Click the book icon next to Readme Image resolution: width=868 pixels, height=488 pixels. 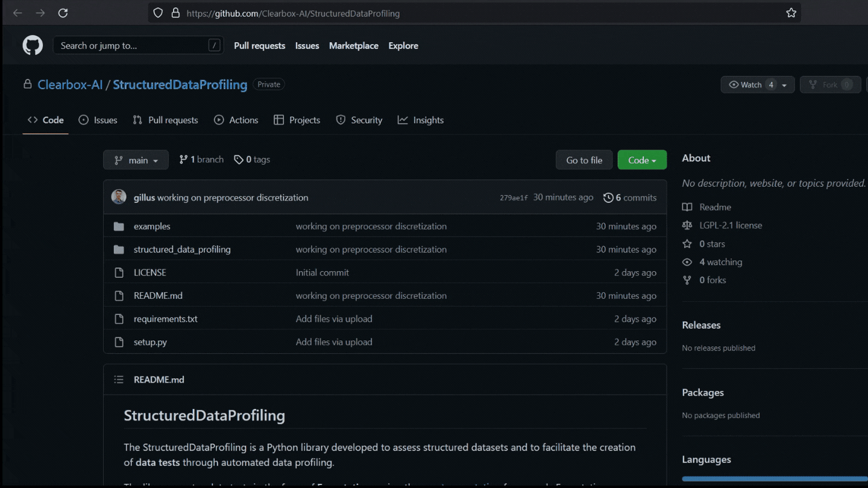click(687, 207)
